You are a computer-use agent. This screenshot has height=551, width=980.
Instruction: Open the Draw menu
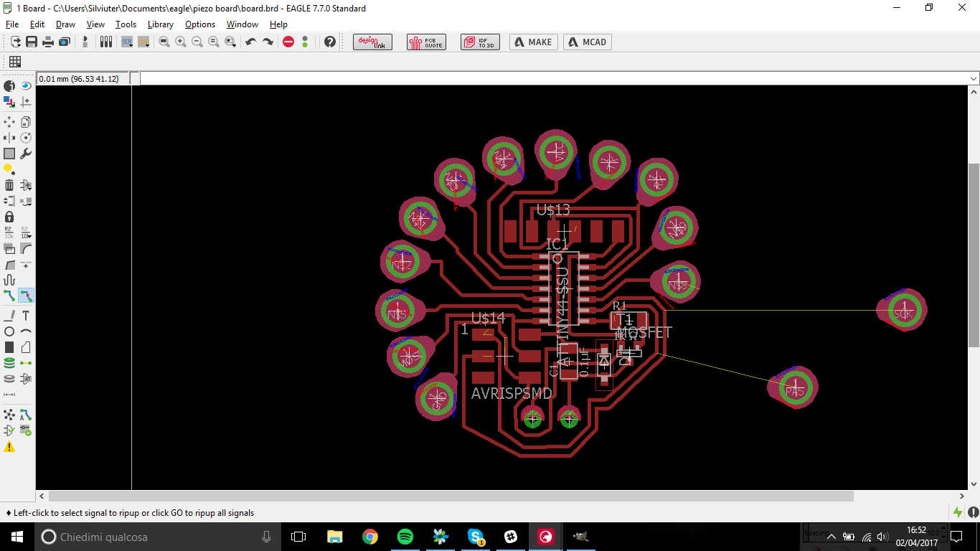tap(65, 24)
